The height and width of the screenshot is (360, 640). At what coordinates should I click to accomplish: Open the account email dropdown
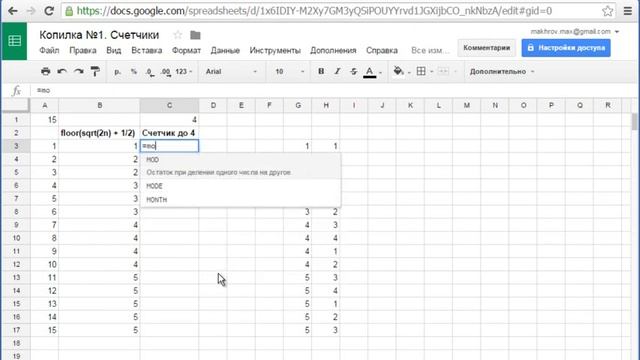point(575,31)
